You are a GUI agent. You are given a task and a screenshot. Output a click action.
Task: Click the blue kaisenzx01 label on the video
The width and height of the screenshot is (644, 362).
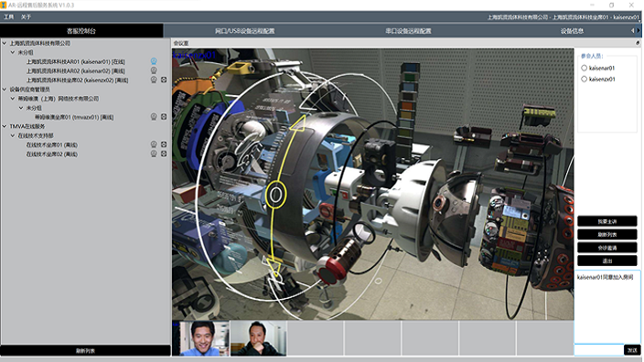click(x=194, y=55)
